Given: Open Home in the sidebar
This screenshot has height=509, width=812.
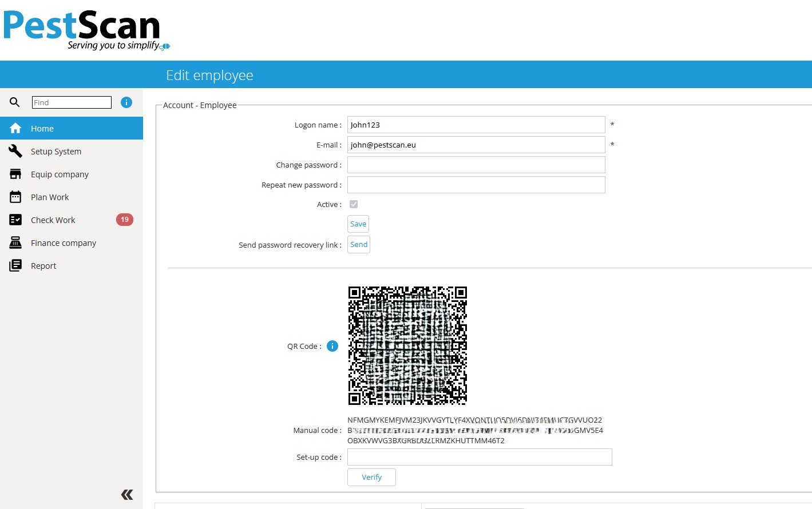Looking at the screenshot, I should tap(72, 128).
